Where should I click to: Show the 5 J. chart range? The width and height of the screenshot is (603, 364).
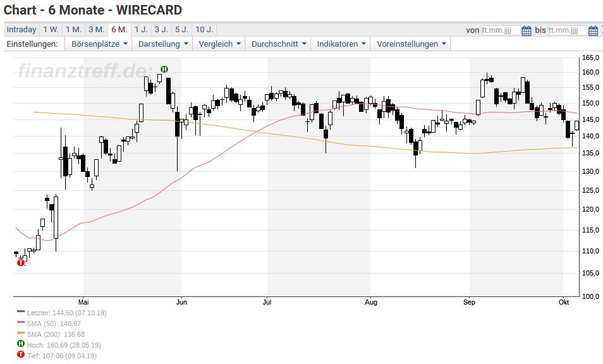coord(182,30)
